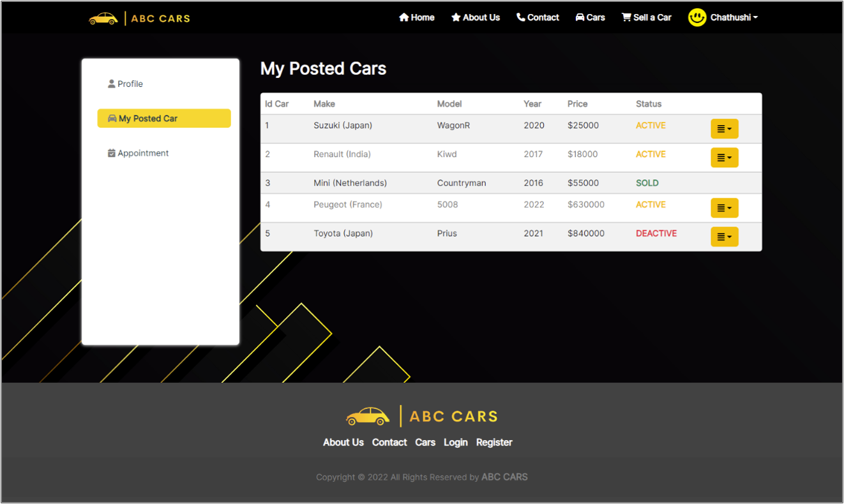Select the Profile icon in the sidebar
The width and height of the screenshot is (844, 504).
click(x=112, y=84)
